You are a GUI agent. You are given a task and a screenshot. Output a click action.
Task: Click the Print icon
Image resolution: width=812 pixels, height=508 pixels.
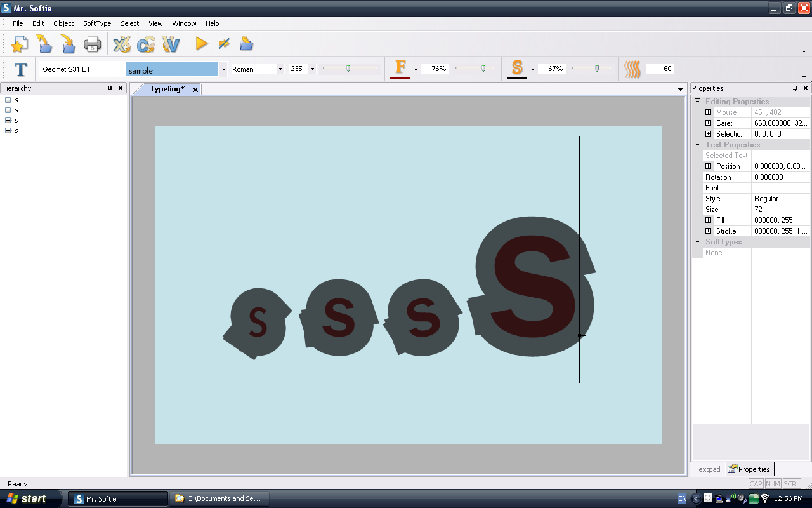pyautogui.click(x=93, y=44)
